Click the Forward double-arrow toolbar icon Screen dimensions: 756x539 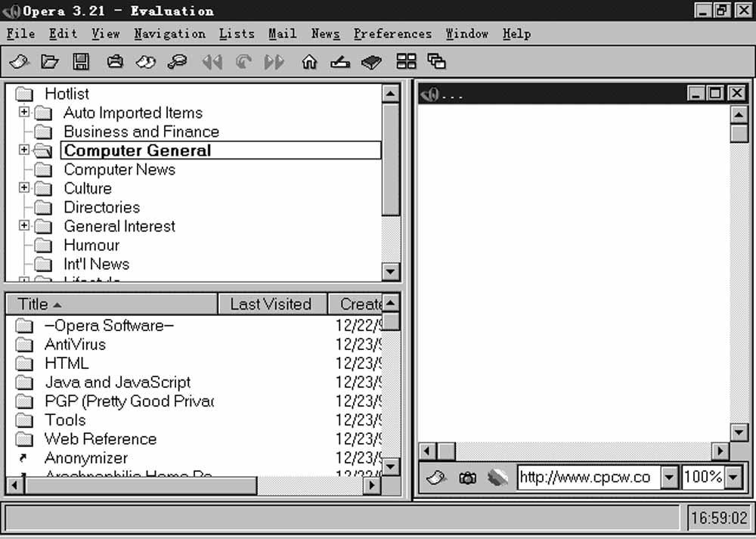pyautogui.click(x=274, y=62)
